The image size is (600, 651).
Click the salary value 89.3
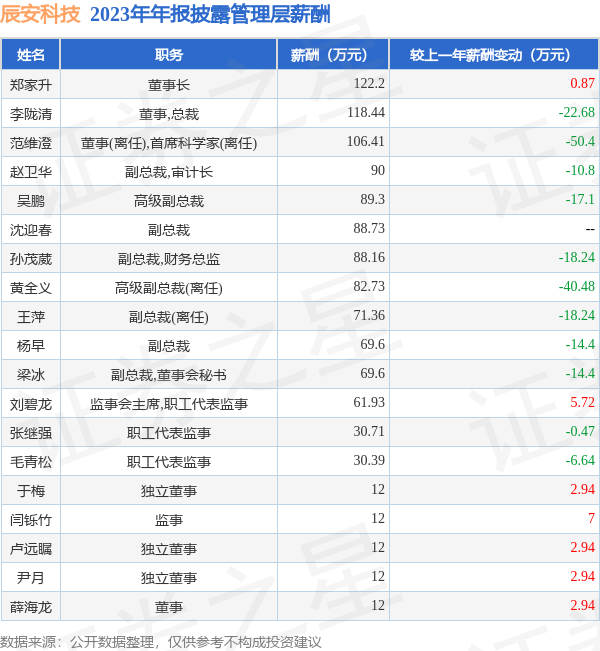coord(372,199)
